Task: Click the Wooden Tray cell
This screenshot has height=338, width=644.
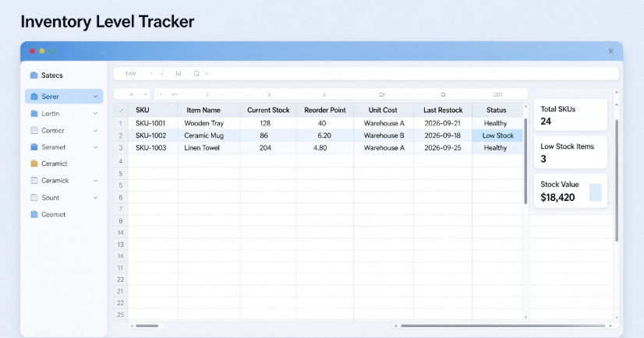Action: (209, 123)
